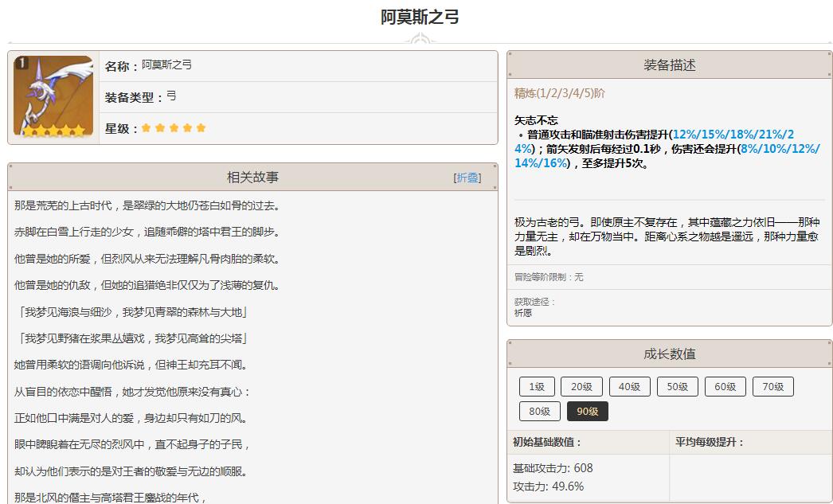Click the line 眼中睥睨着在无尽的烈风中

[x=132, y=444]
